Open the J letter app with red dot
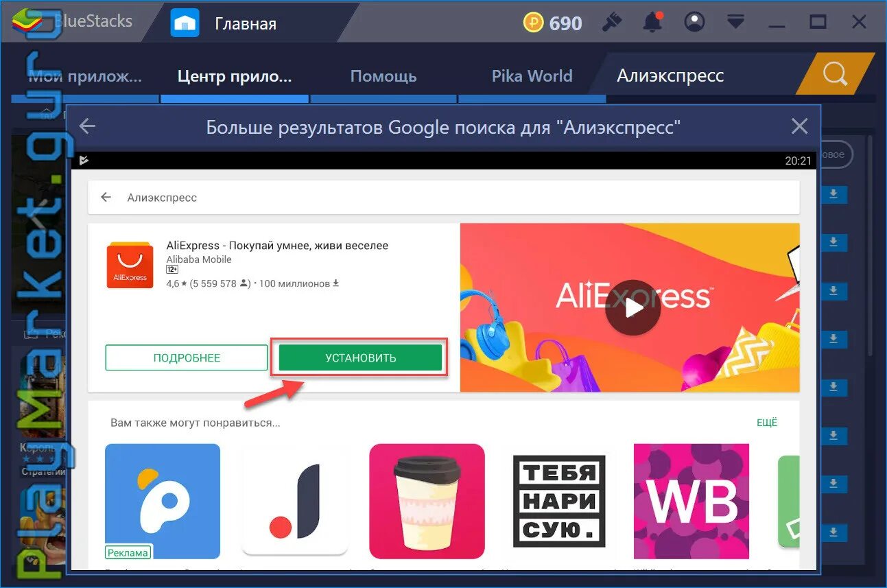 point(295,502)
